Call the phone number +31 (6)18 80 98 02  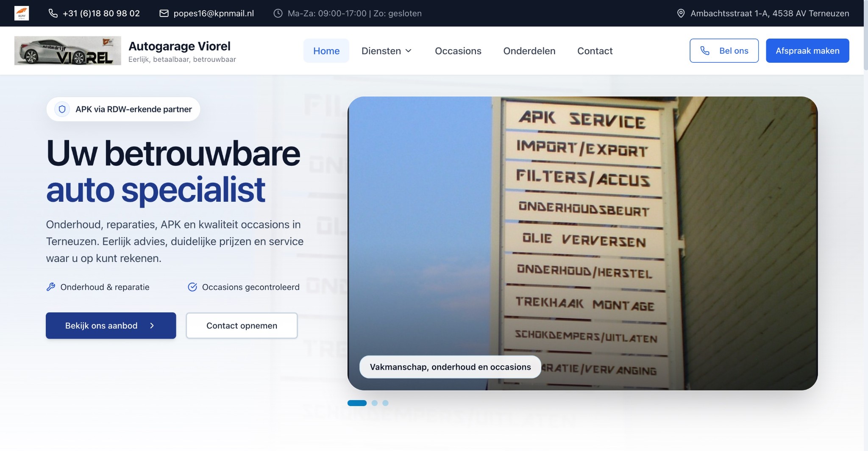(101, 13)
